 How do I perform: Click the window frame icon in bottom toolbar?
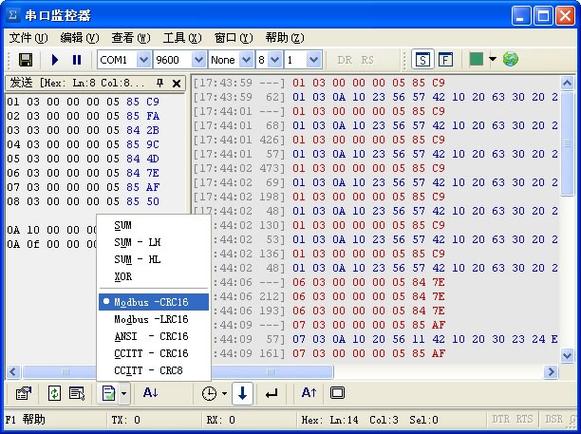(337, 393)
